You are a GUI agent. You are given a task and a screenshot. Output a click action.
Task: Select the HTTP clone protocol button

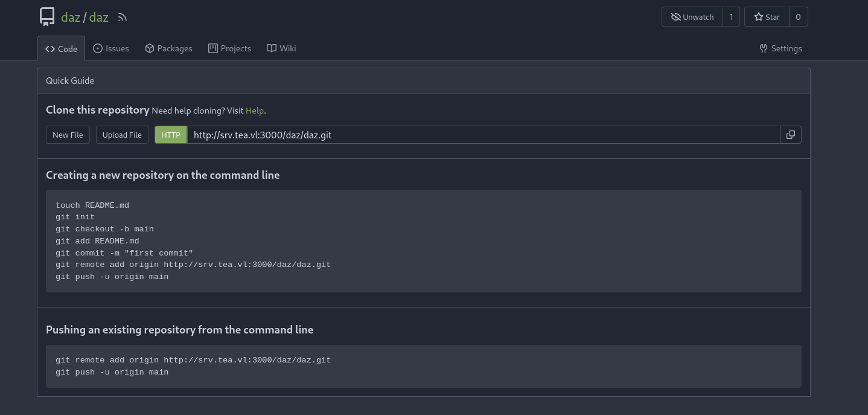pyautogui.click(x=171, y=135)
